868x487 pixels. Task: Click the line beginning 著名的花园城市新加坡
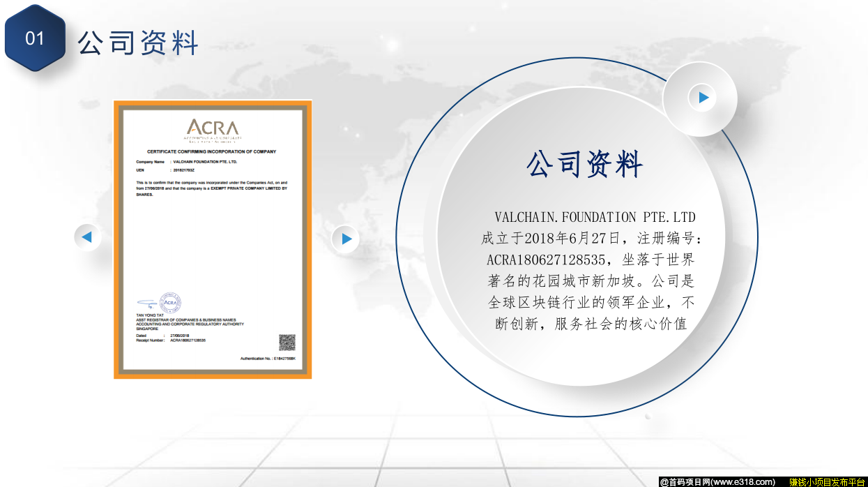(x=591, y=281)
